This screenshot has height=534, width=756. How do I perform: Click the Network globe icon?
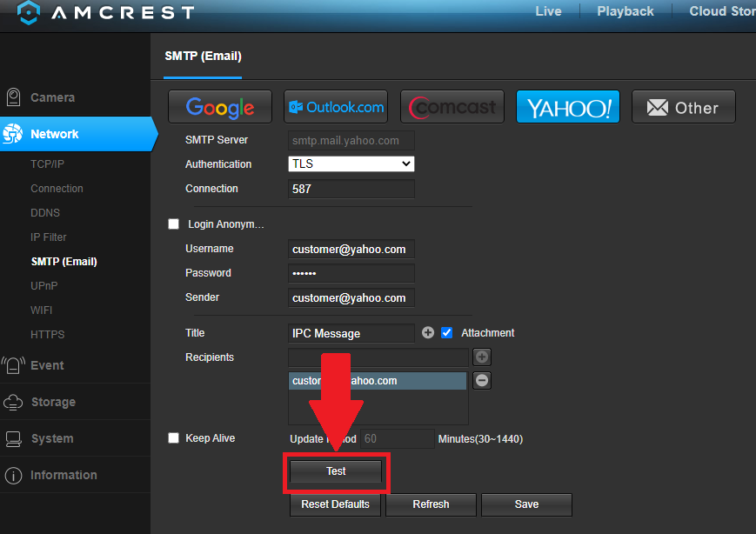coord(13,134)
